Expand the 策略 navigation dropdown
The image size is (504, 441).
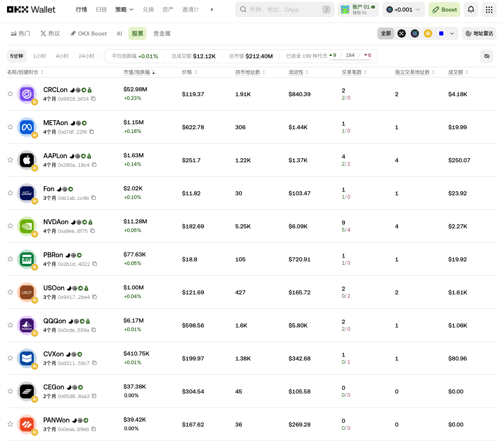click(124, 9)
